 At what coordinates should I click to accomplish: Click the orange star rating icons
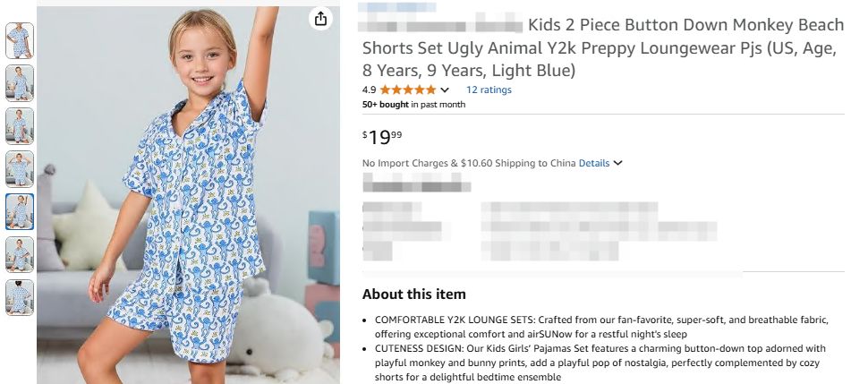408,90
